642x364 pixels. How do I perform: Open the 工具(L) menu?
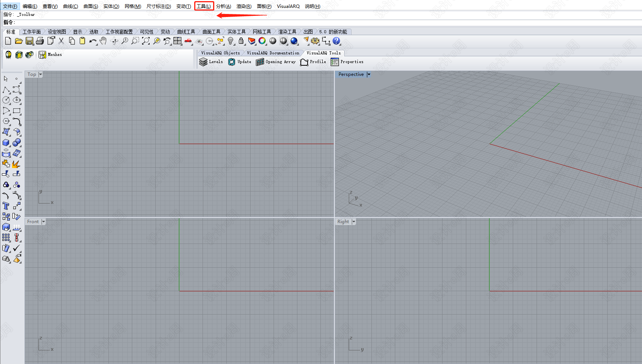pos(204,6)
